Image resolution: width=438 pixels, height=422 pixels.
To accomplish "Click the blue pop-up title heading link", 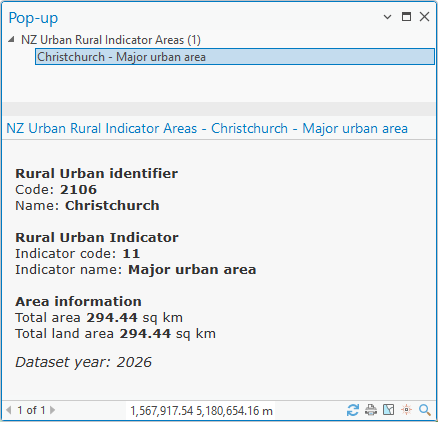I will (x=207, y=128).
